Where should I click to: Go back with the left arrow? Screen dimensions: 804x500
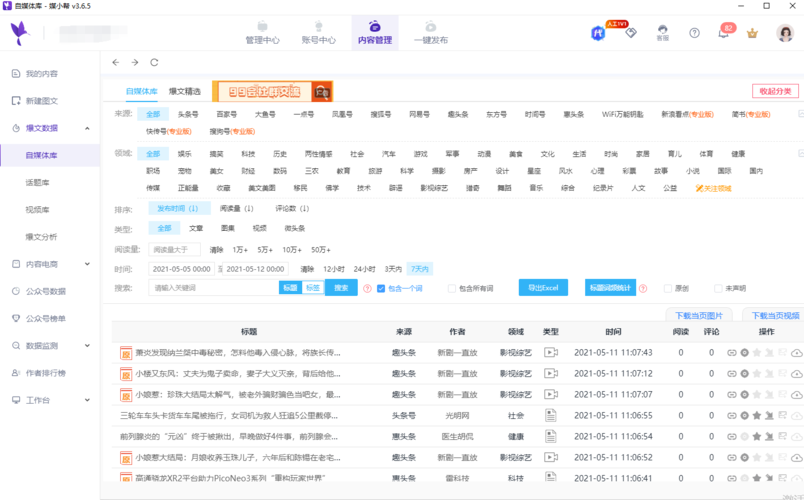tap(116, 62)
